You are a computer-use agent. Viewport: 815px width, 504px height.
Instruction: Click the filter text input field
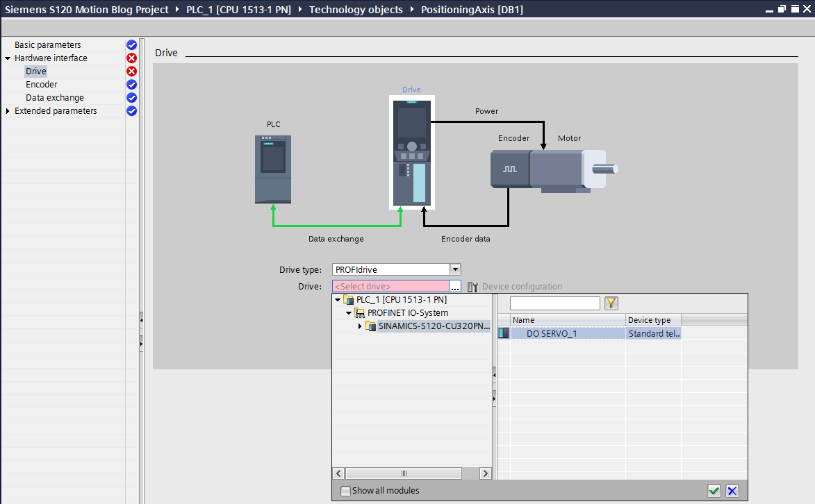(x=554, y=303)
